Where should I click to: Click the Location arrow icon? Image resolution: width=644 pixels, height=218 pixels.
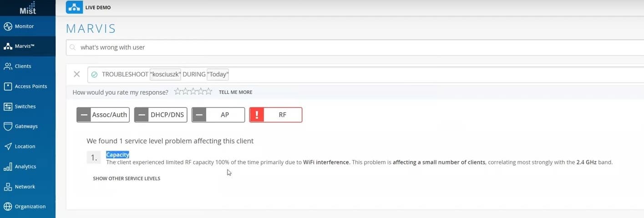pyautogui.click(x=8, y=147)
